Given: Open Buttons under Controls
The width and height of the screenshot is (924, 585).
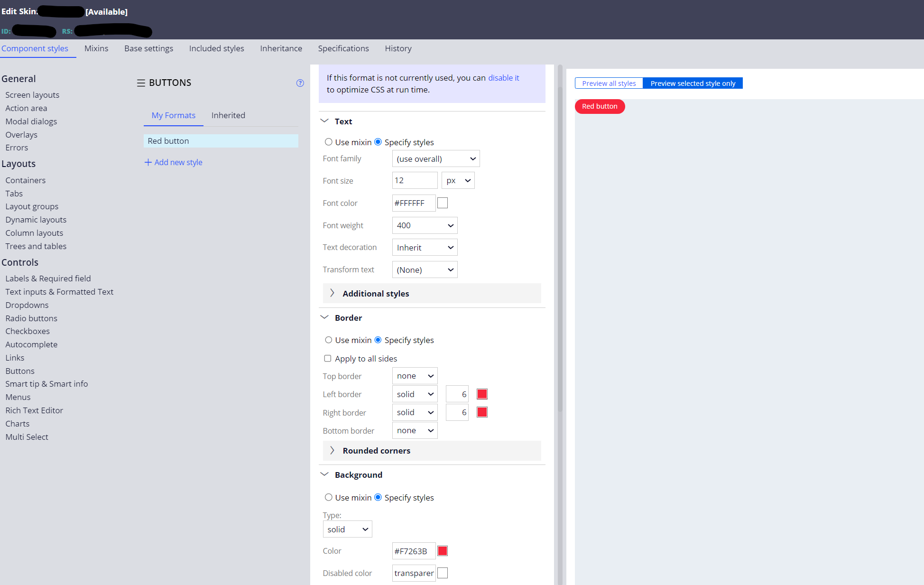Looking at the screenshot, I should coord(20,371).
